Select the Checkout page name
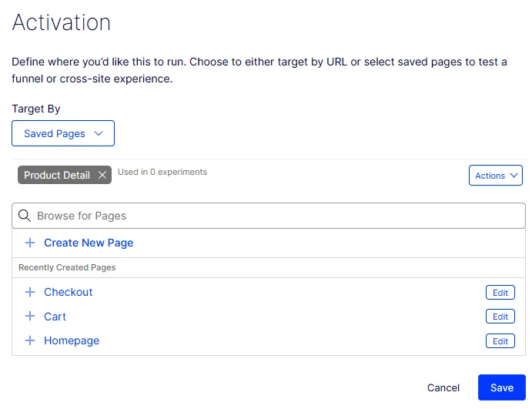Image resolution: width=532 pixels, height=409 pixels. point(69,292)
